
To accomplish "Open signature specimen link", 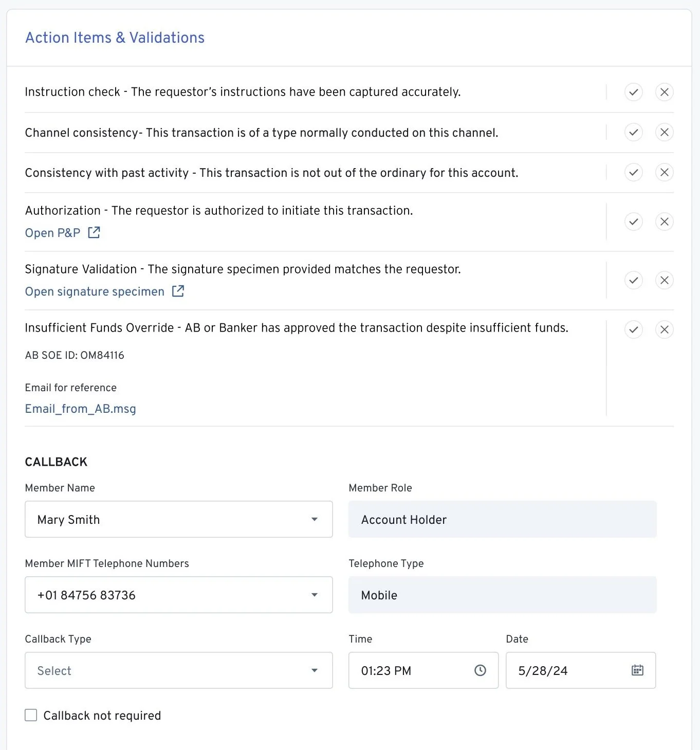I will tap(95, 291).
